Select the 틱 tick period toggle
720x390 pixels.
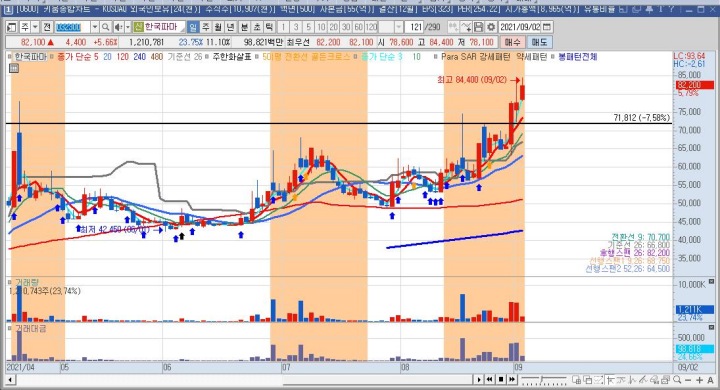pos(270,27)
